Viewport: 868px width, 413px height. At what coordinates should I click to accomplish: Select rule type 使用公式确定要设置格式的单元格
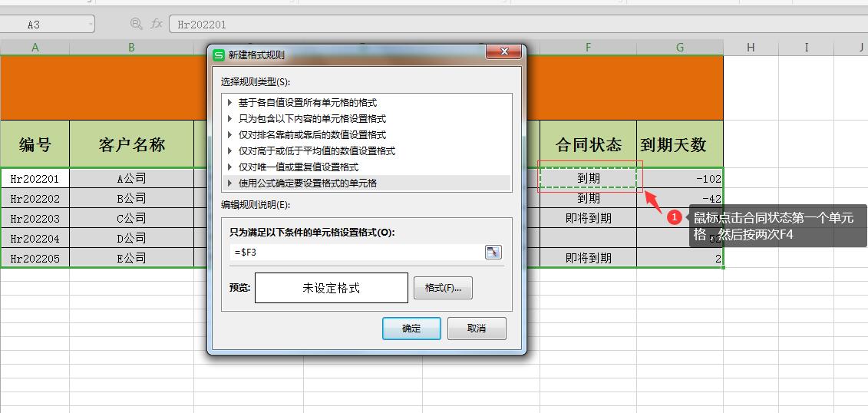click(x=366, y=183)
